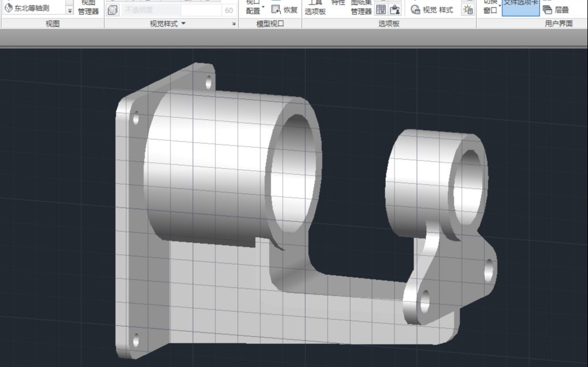The height and width of the screenshot is (367, 588).
Task: Open the 视觉样式 dropdown arrow
Action: [x=182, y=22]
